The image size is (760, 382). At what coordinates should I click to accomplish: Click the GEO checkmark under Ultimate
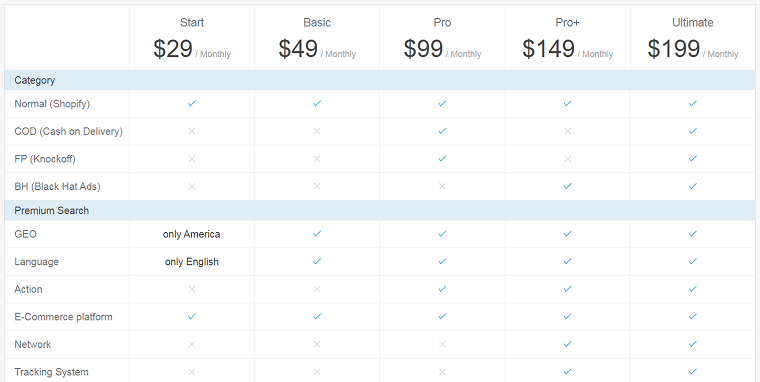pyautogui.click(x=693, y=234)
